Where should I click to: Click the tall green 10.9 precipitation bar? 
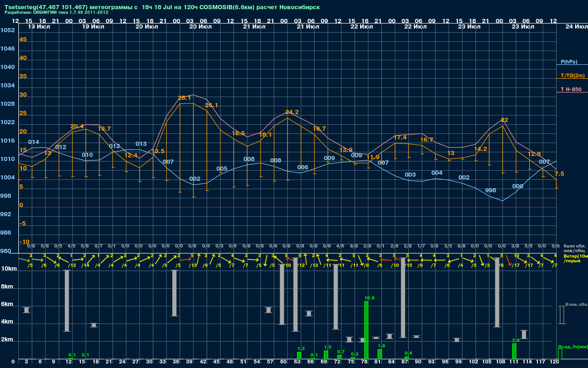[x=366, y=330]
